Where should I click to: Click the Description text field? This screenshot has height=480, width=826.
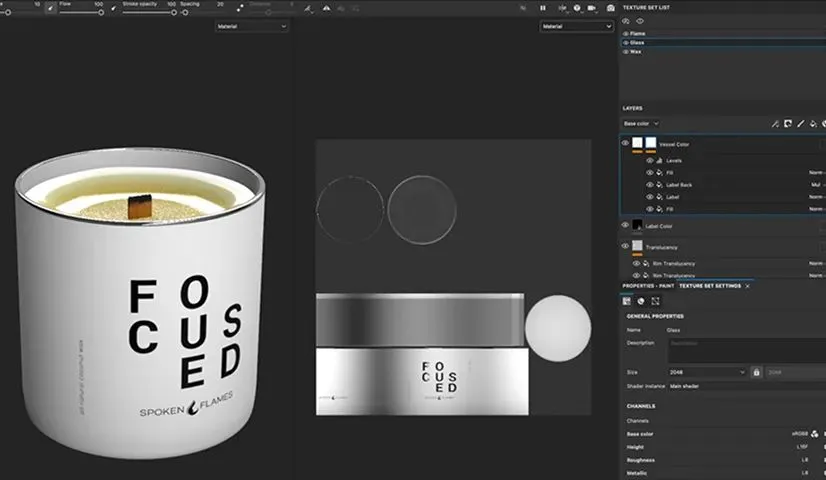click(747, 350)
